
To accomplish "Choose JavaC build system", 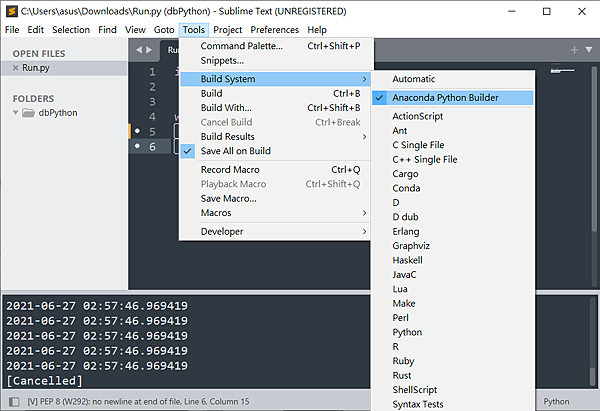I will click(453, 275).
